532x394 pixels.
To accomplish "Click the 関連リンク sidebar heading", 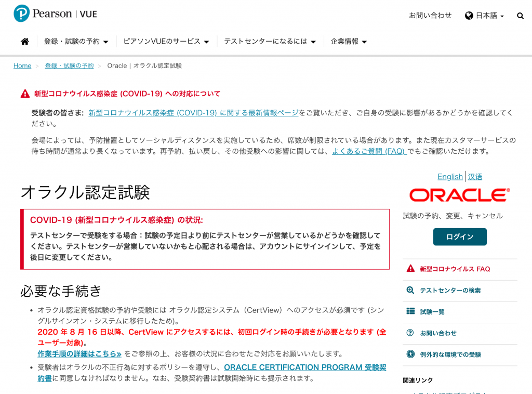I will click(418, 380).
